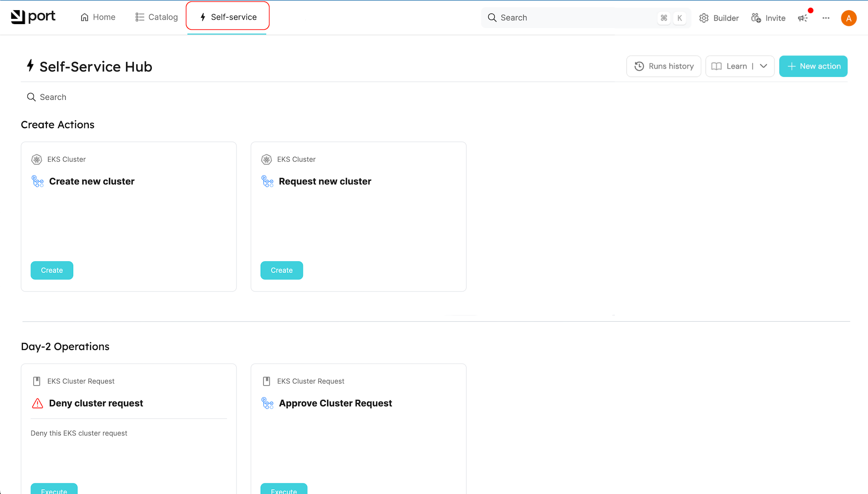
Task: Click the Deny cluster request warning icon
Action: (38, 403)
